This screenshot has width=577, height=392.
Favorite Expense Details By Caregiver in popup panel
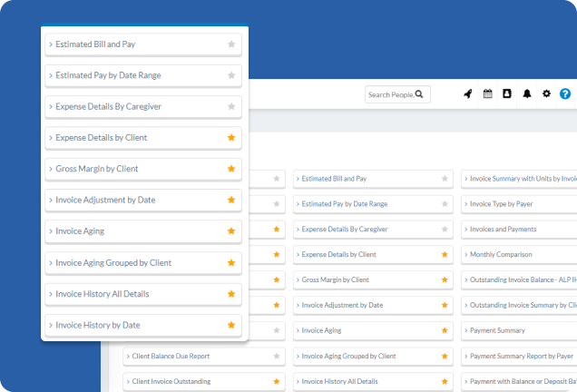click(231, 106)
